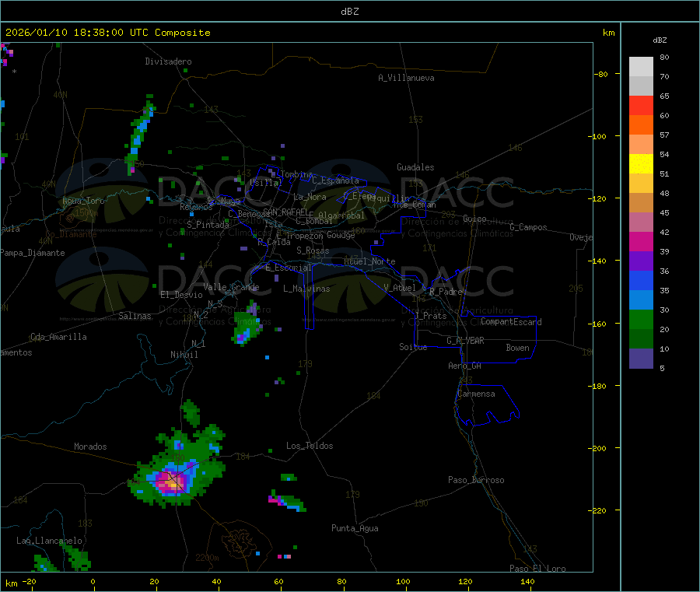Viewport: 700px width, 592px height.
Task: Click the timestamp '2026/01/10 18:38:00 UTC Composite'
Action: tap(107, 33)
